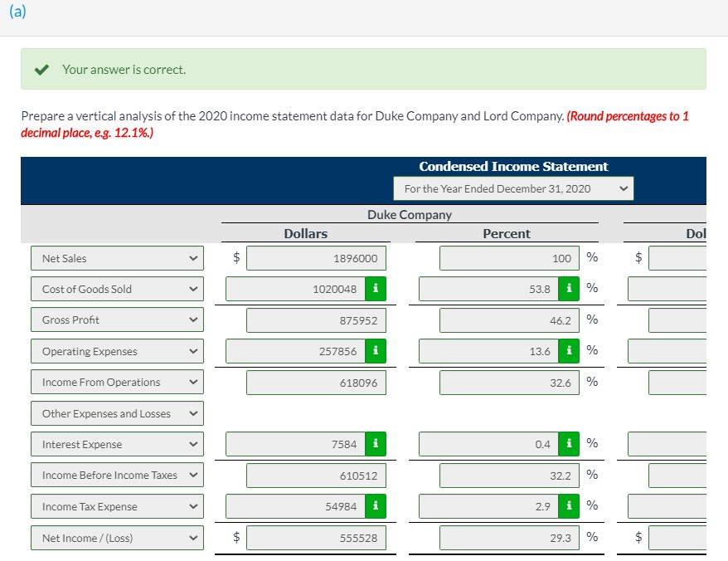
Task: Select the (a) section tab
Action: [x=17, y=12]
